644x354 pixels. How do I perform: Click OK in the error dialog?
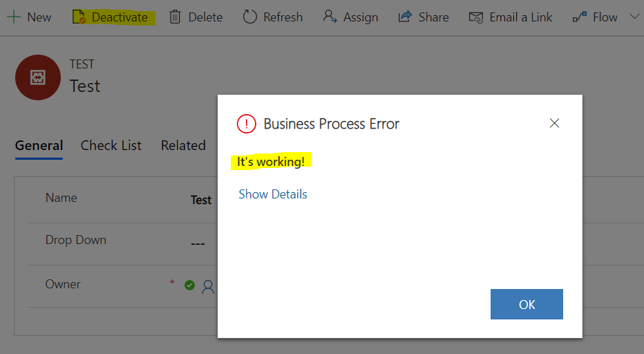527,304
